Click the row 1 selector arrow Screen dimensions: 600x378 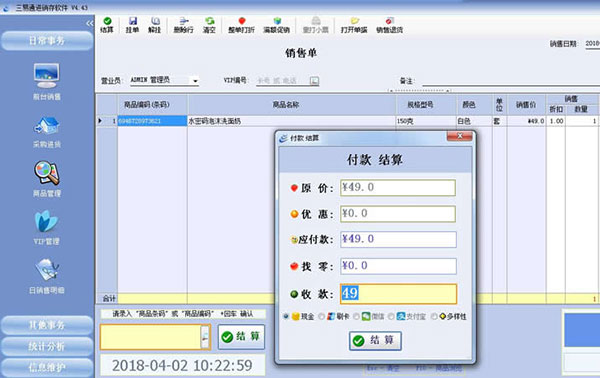pyautogui.click(x=100, y=121)
